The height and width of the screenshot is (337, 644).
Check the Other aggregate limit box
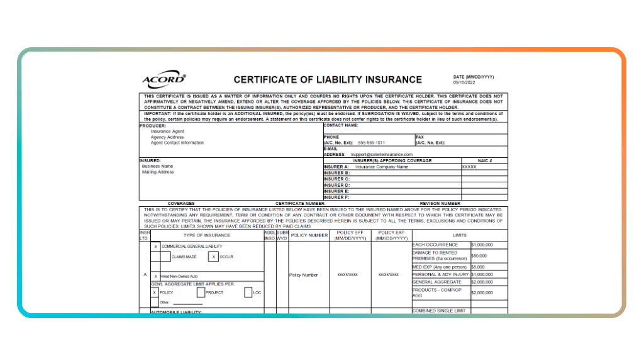coord(155,302)
